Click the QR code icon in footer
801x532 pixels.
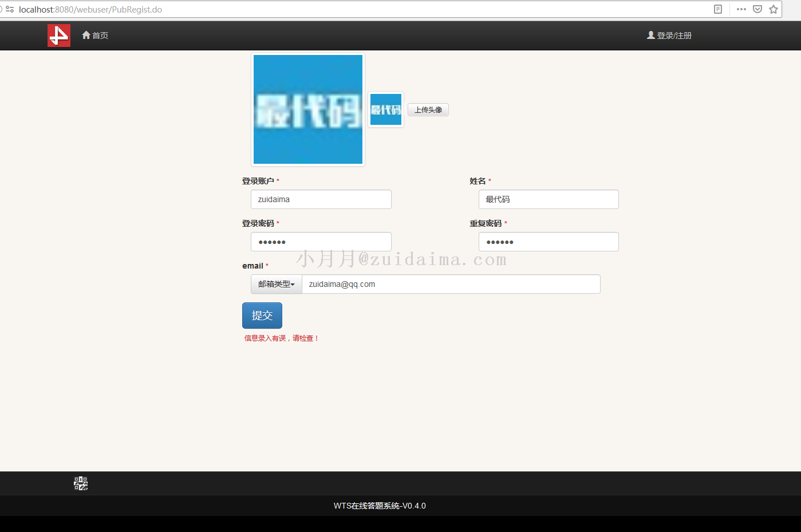coord(81,483)
